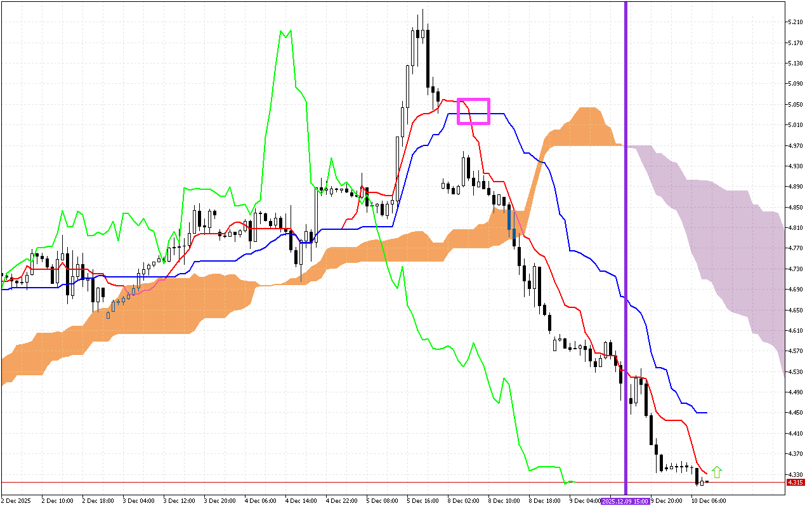The image size is (812, 508).
Task: Click the '5 Dec 16:00' time label
Action: 422,501
